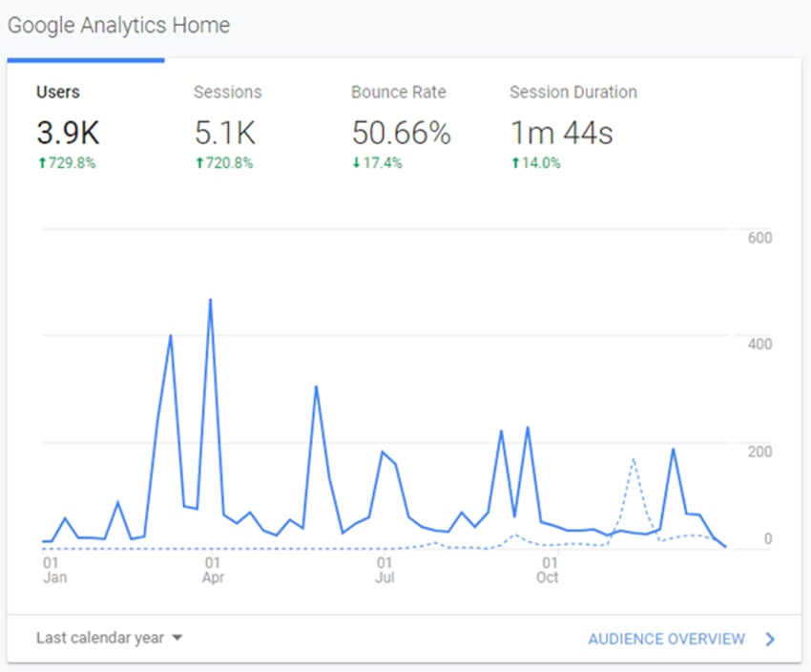Click the 01 Apr axis label
Screen dimensions: 811x672
213,570
